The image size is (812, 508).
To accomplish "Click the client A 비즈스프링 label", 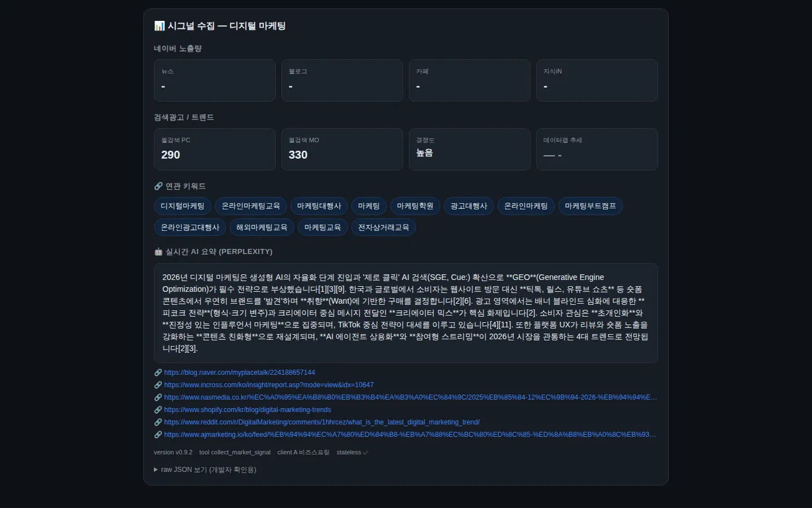I will click(x=303, y=453).
